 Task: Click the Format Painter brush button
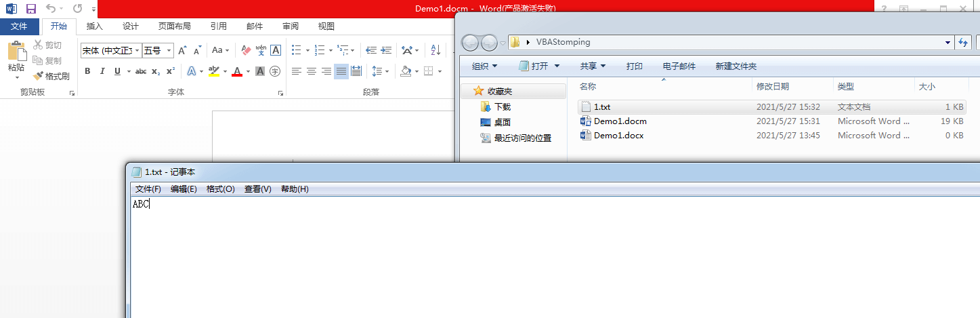coord(51,77)
